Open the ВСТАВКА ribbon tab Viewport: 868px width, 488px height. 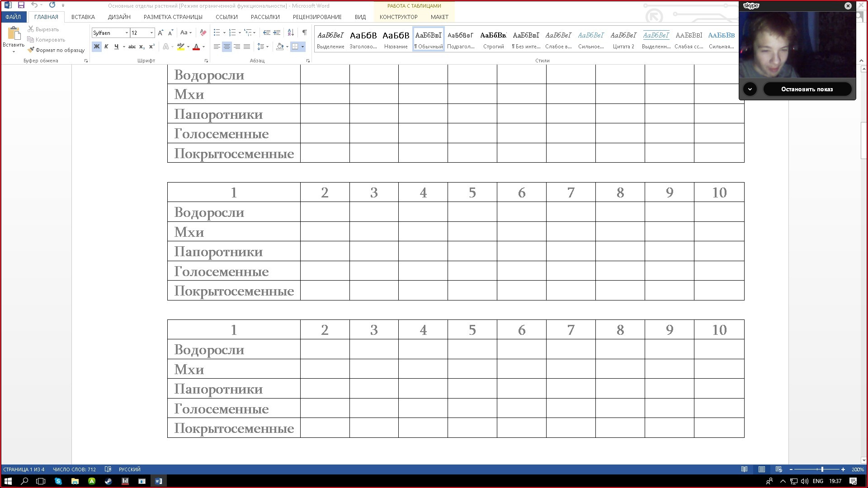[83, 17]
